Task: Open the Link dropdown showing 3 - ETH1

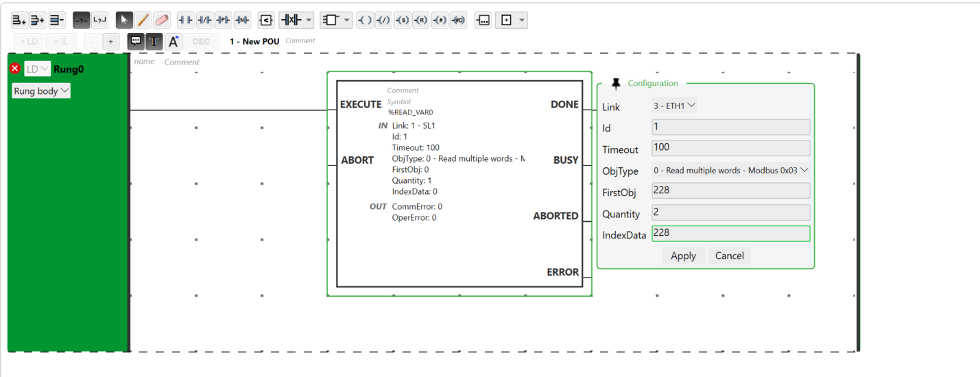Action: tap(673, 106)
